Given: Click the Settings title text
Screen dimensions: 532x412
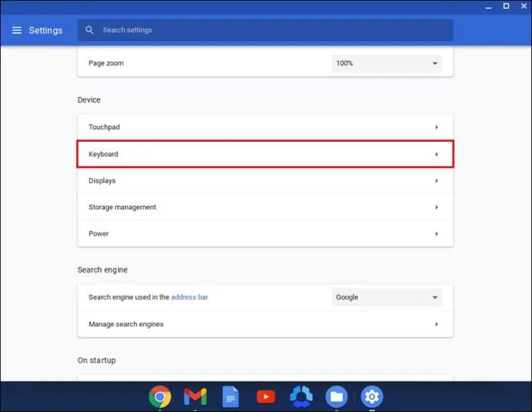Looking at the screenshot, I should click(x=45, y=31).
